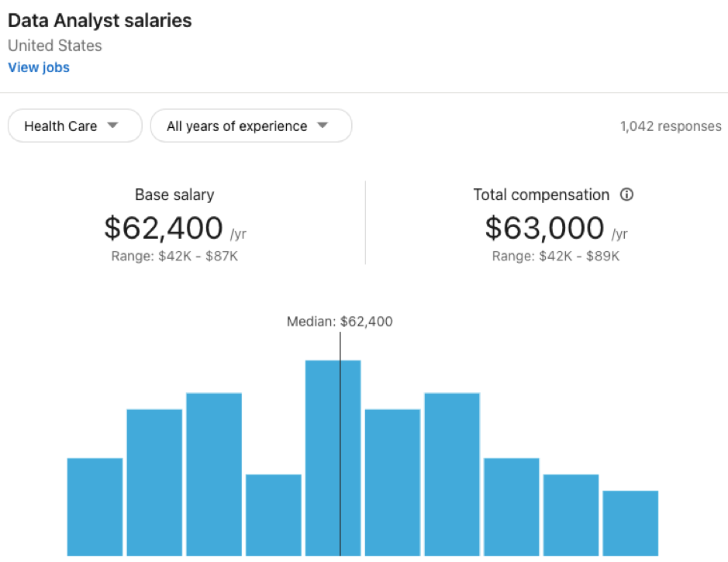This screenshot has width=728, height=562.
Task: Click the Health Care dropdown chevron arrow
Action: [x=112, y=126]
